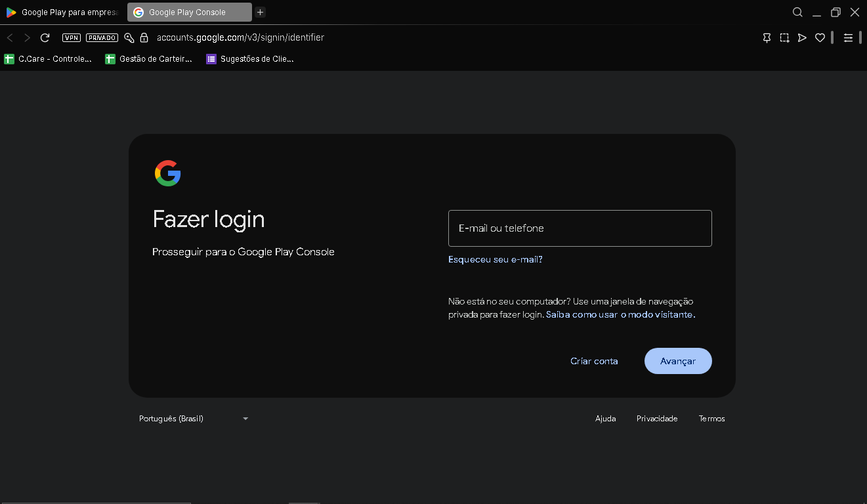Click the PRIVADO private-mode badge
Image resolution: width=867 pixels, height=504 pixels.
(x=102, y=38)
